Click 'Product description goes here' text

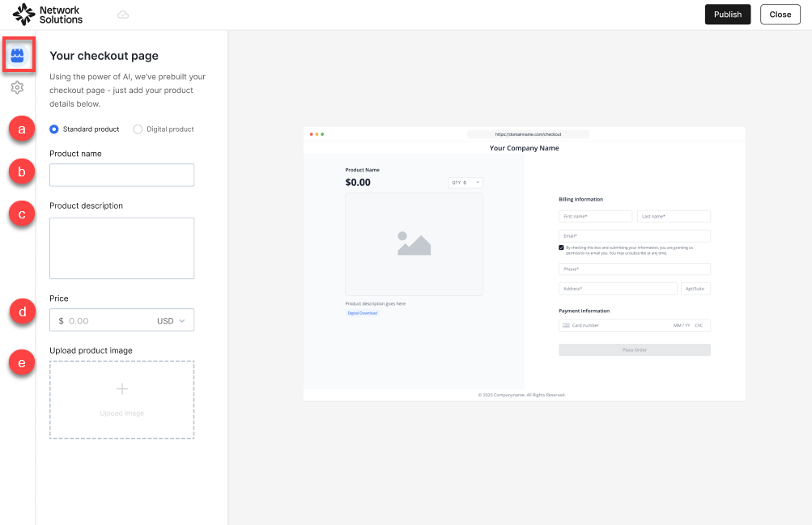pyautogui.click(x=376, y=303)
